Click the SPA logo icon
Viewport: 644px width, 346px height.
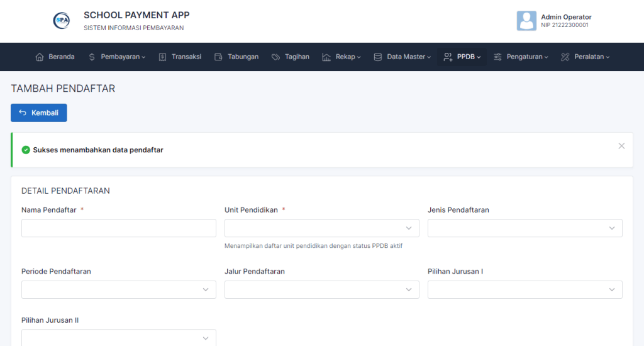[62, 21]
